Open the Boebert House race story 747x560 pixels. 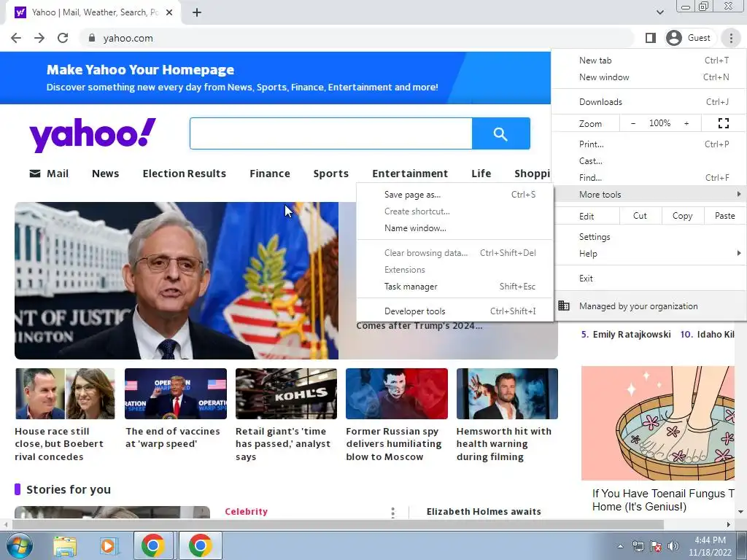[x=65, y=415]
